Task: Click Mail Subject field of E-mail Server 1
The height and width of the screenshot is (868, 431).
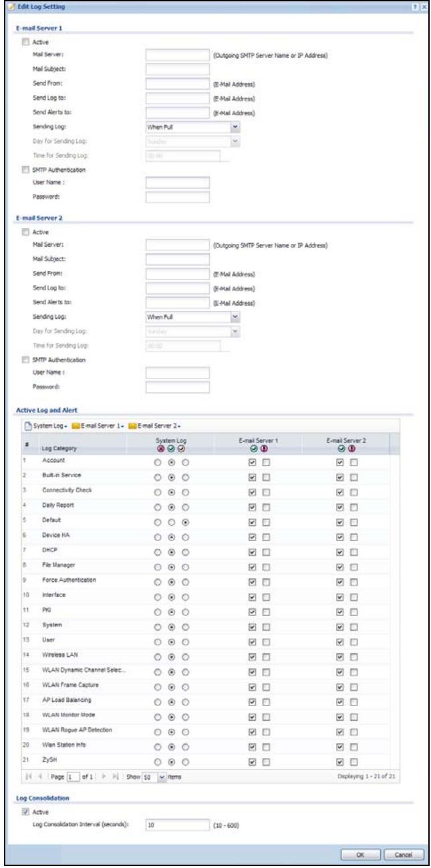Action: (178, 68)
